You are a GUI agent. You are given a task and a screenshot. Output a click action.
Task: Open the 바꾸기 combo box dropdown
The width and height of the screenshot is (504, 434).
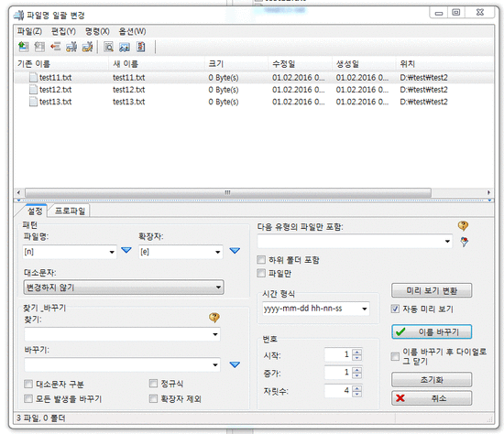coord(215,364)
